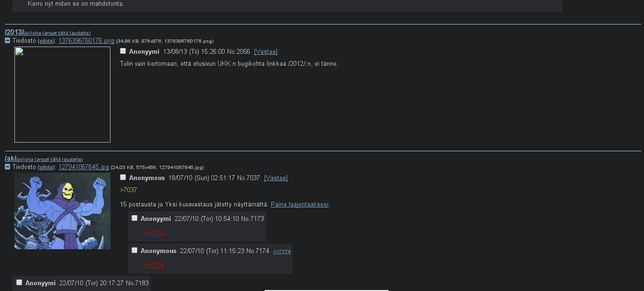The height and width of the screenshot is (291, 644).
Task: Collapse the /2013/ thread with minus icon
Action: (x=7, y=41)
